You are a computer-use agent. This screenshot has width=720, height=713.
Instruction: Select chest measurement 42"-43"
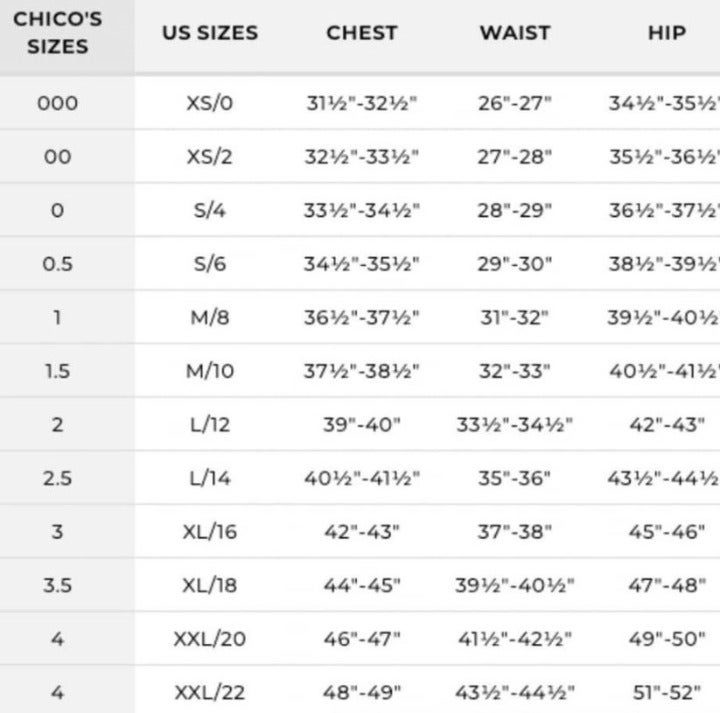361,532
